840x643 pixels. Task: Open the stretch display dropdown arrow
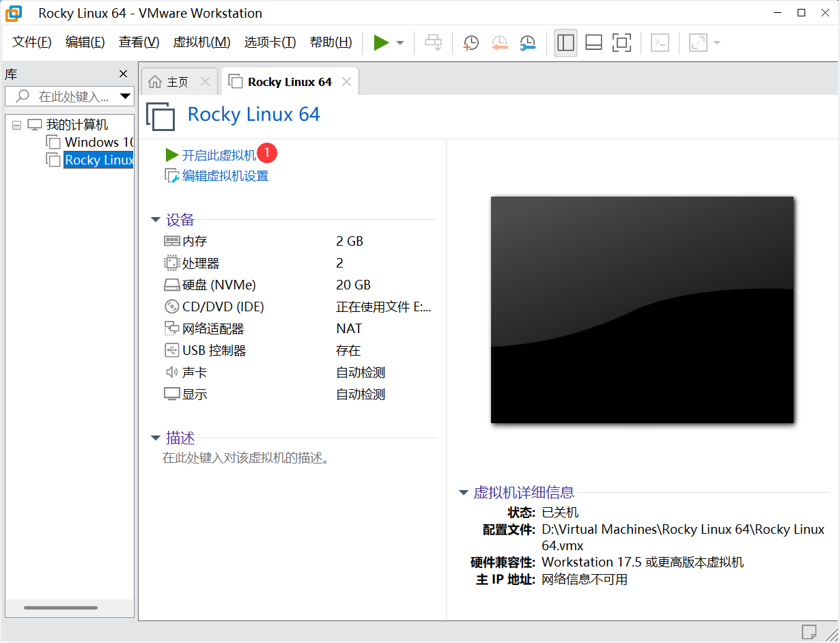[x=716, y=43]
